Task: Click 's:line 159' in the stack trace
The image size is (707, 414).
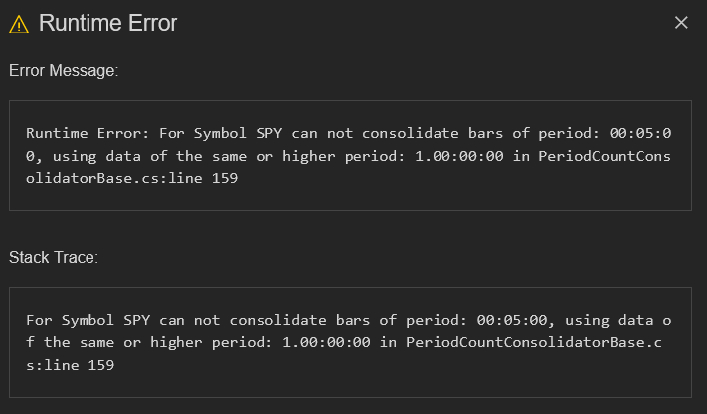Action: pos(70,365)
